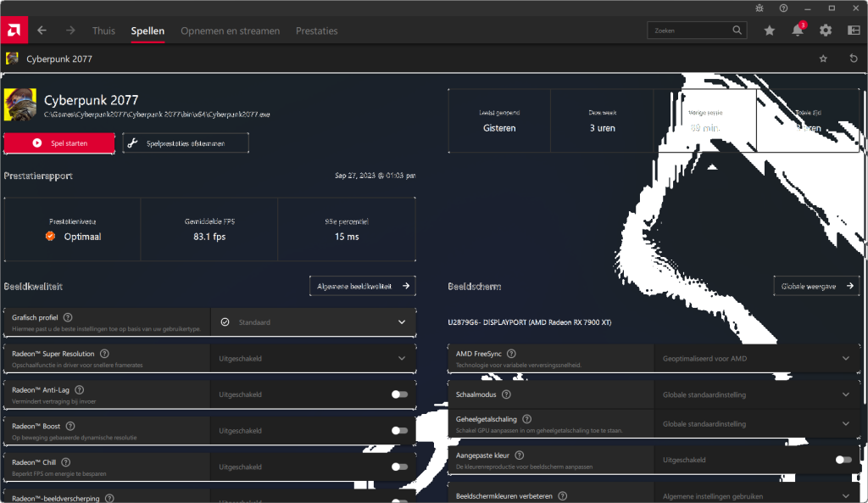Show help for Geheelgetalschaling
This screenshot has height=503, width=868.
pos(527,419)
